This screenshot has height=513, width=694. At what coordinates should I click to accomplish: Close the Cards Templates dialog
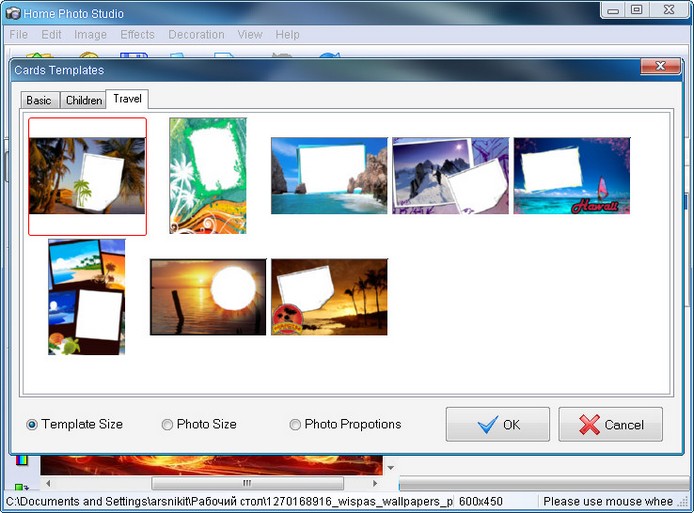click(655, 70)
